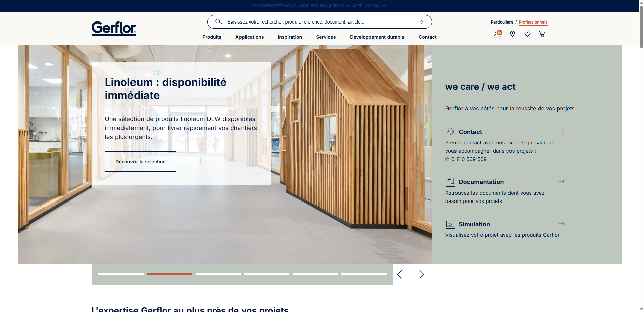This screenshot has height=312, width=644.
Task: Open the Applications menu
Action: pos(249,37)
